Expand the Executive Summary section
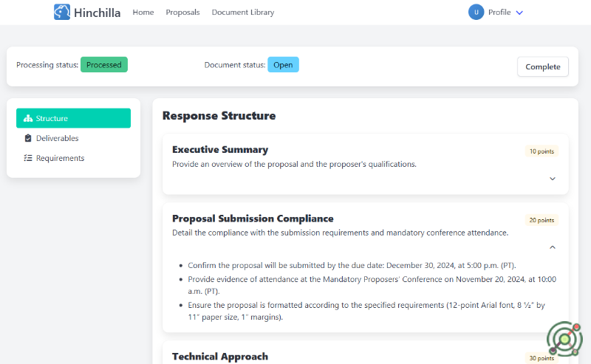 coord(553,179)
